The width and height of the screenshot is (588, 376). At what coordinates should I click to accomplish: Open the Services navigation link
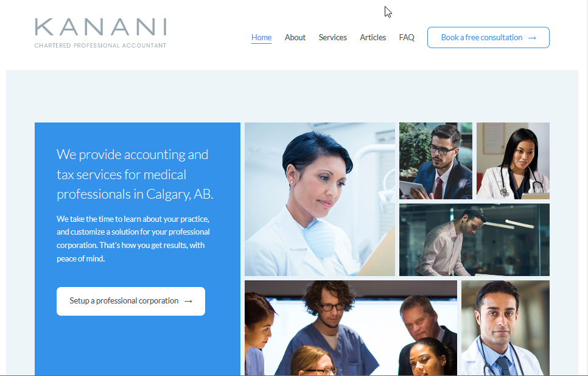(x=332, y=38)
